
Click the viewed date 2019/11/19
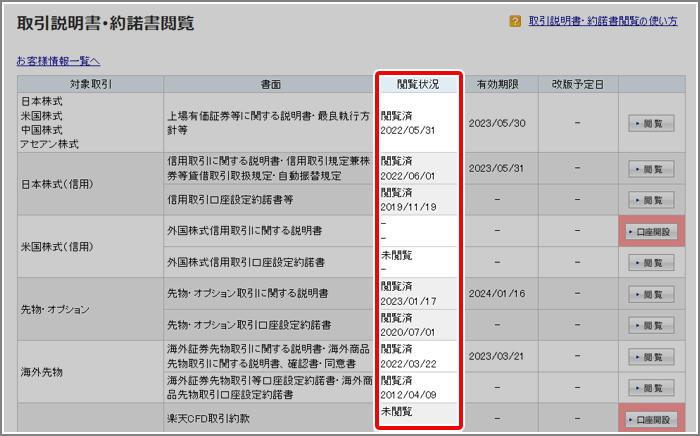pos(408,207)
